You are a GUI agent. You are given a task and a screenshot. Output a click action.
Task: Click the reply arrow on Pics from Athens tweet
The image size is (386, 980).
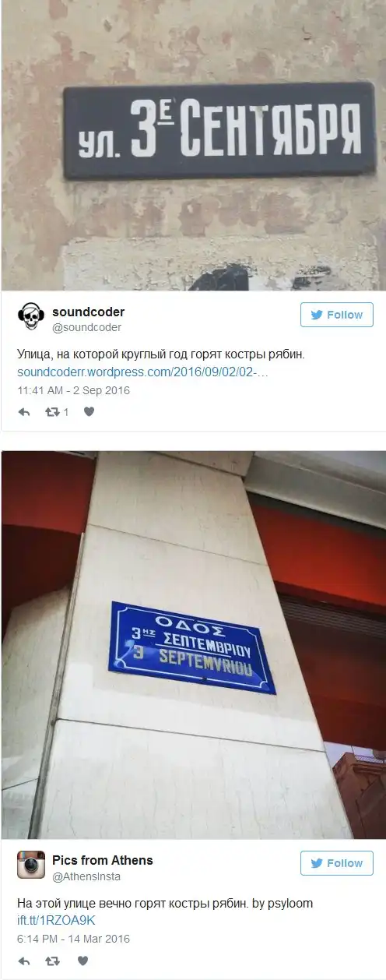[23, 961]
